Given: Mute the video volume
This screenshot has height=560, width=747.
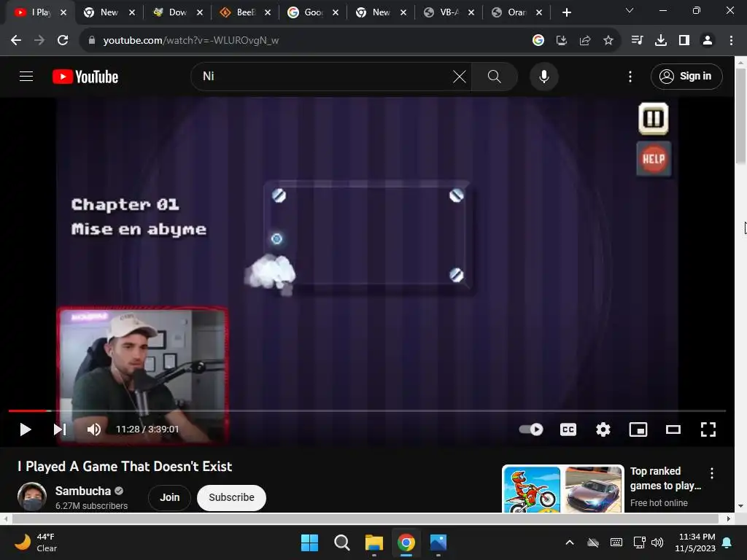Looking at the screenshot, I should point(94,429).
